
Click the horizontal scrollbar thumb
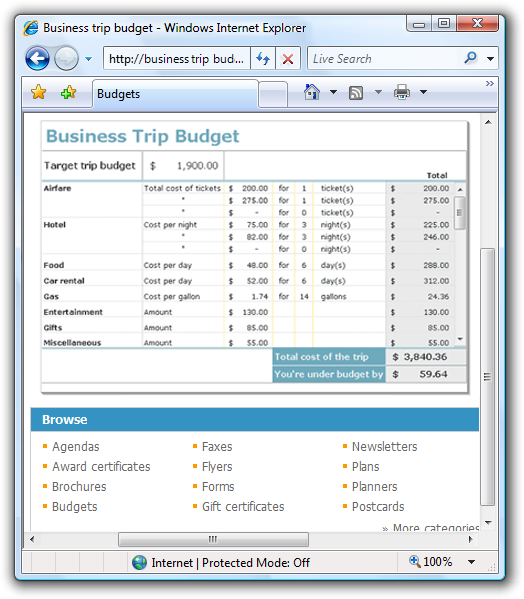pyautogui.click(x=213, y=539)
